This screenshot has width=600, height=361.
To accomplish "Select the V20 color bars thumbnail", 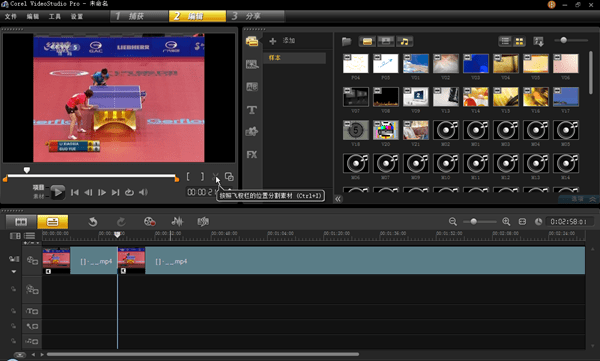I will 386,130.
